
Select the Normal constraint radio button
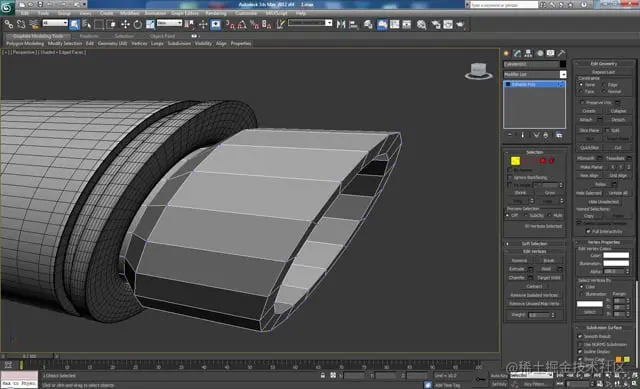[603, 92]
